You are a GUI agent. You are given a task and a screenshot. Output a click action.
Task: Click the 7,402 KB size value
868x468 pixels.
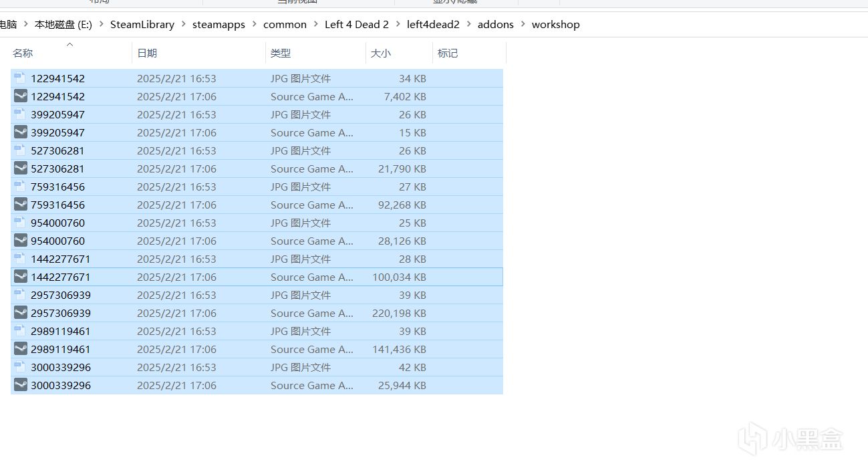tap(405, 96)
